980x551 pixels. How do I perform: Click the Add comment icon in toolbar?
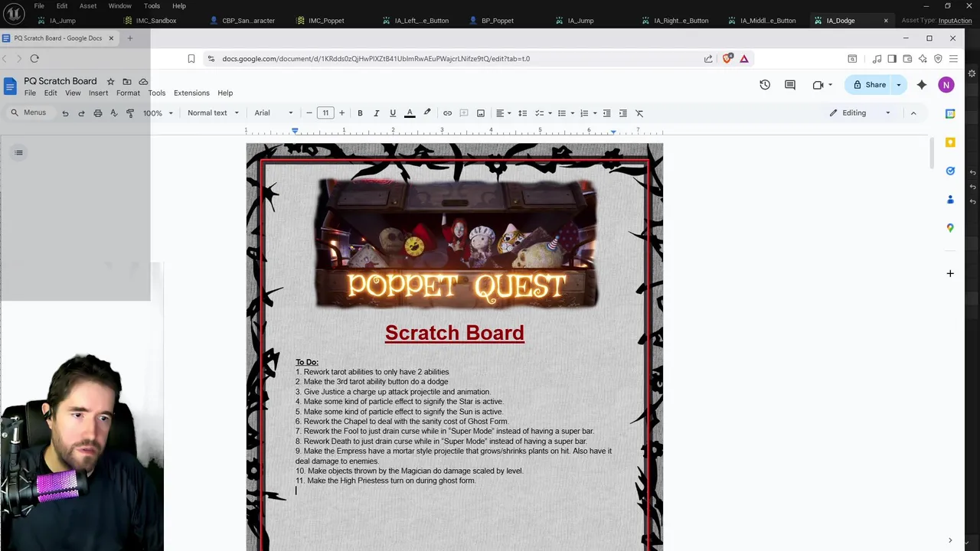pos(464,113)
